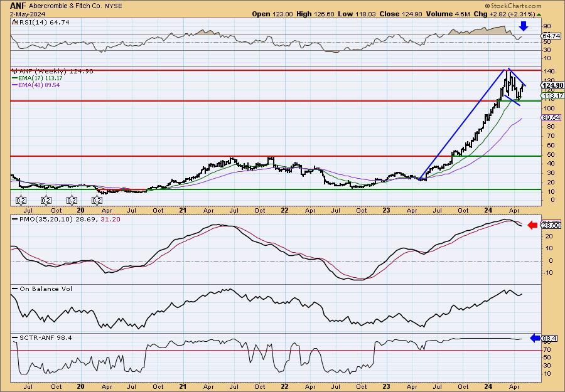565x392 pixels.
Task: Click the green up-triangle change indicator
Action: click(x=539, y=14)
